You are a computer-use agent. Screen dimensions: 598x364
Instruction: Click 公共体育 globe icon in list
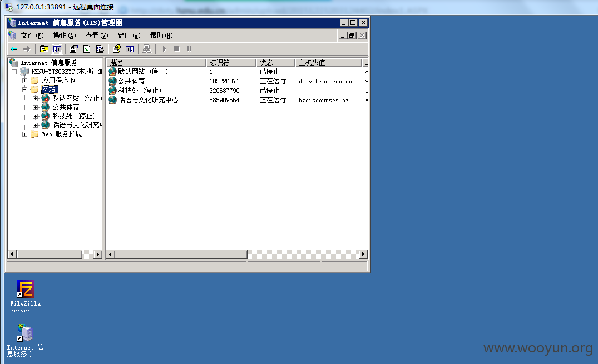[112, 81]
